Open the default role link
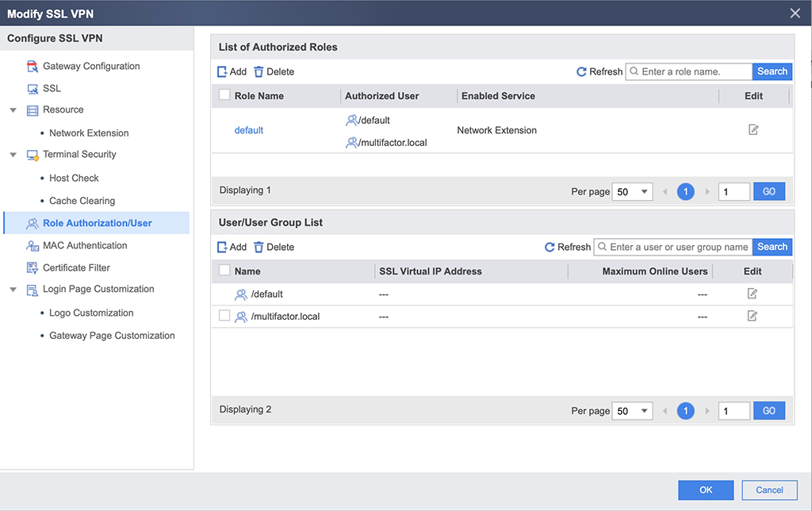This screenshot has height=511, width=812. [248, 130]
